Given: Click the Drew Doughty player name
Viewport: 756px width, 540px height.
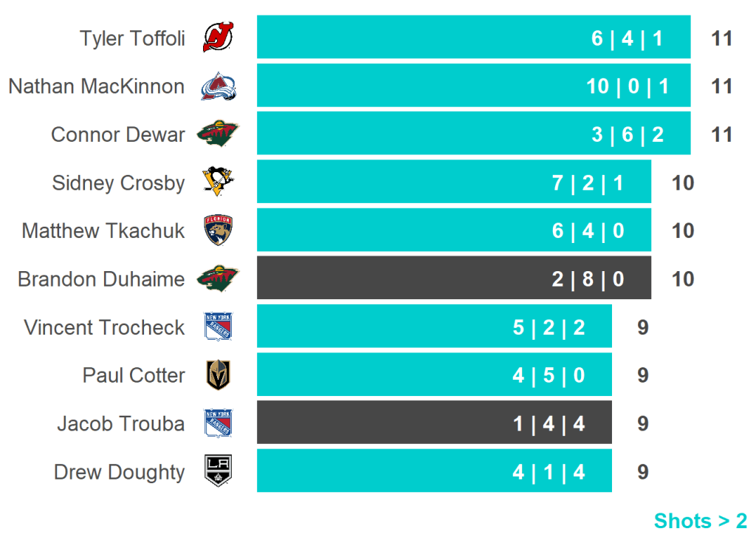Looking at the screenshot, I should point(119,472).
